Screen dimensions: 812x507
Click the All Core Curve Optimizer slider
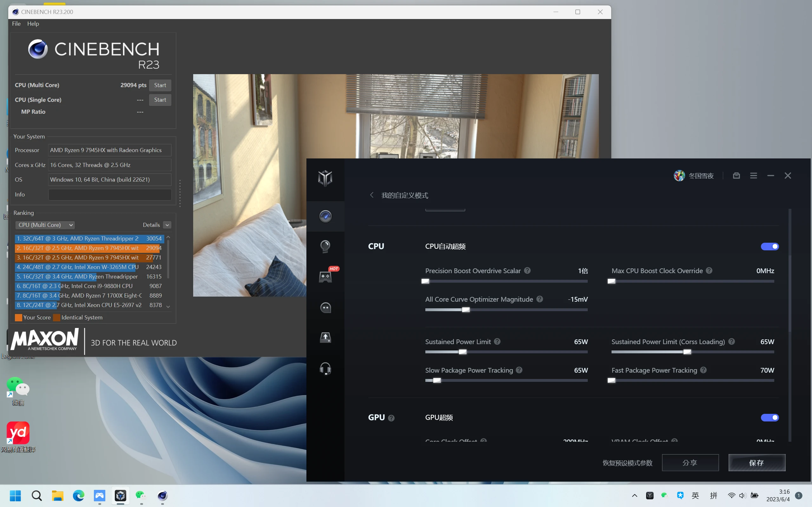[466, 310]
